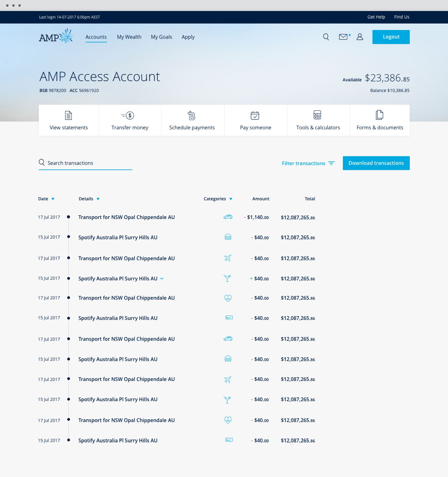Open View statements
This screenshot has width=448, height=477.
[69, 120]
